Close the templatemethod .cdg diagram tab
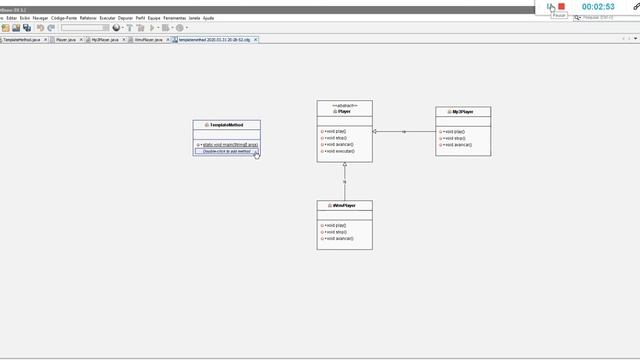640x360 pixels. point(256,40)
